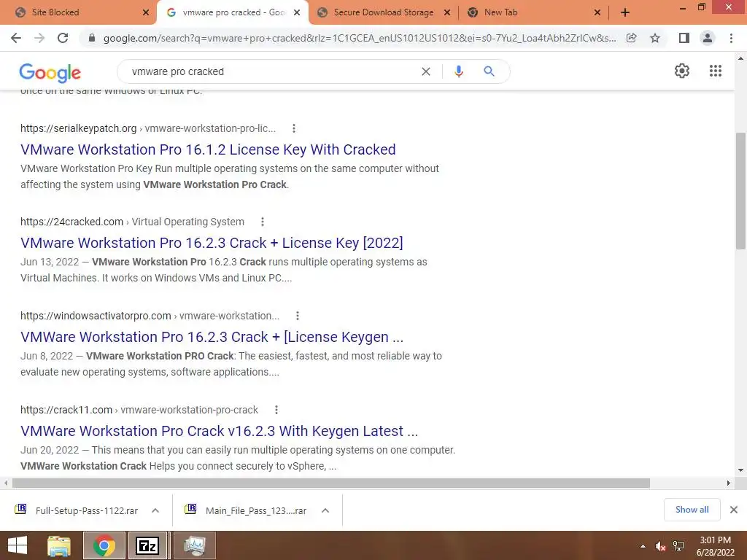Clear the search box with X
Image resolution: width=747 pixels, height=560 pixels.
tap(426, 71)
